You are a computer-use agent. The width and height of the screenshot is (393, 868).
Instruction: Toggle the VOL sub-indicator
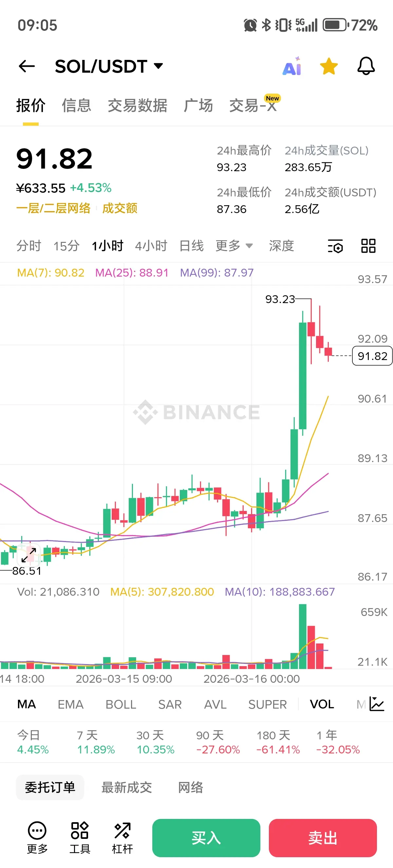pyautogui.click(x=322, y=704)
